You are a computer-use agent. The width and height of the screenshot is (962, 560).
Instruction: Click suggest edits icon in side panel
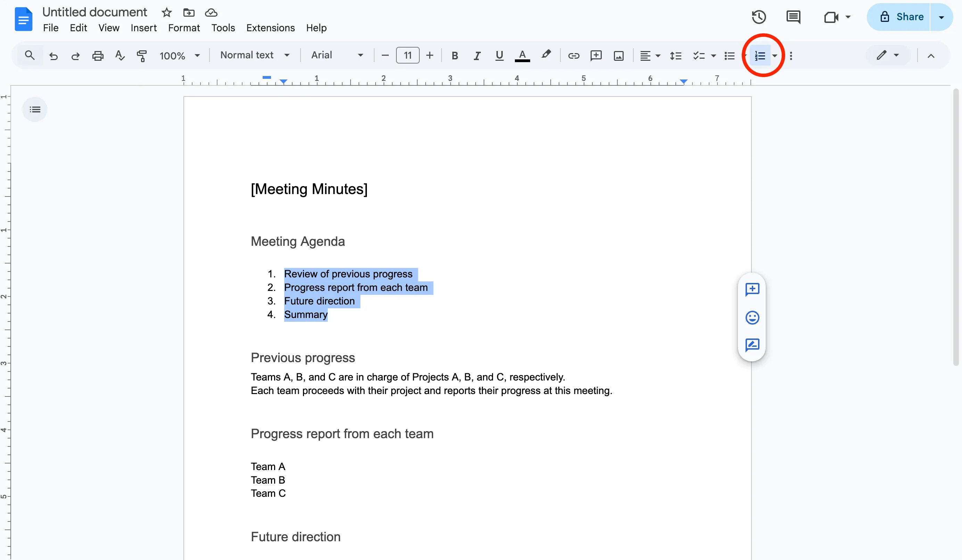[x=752, y=345]
